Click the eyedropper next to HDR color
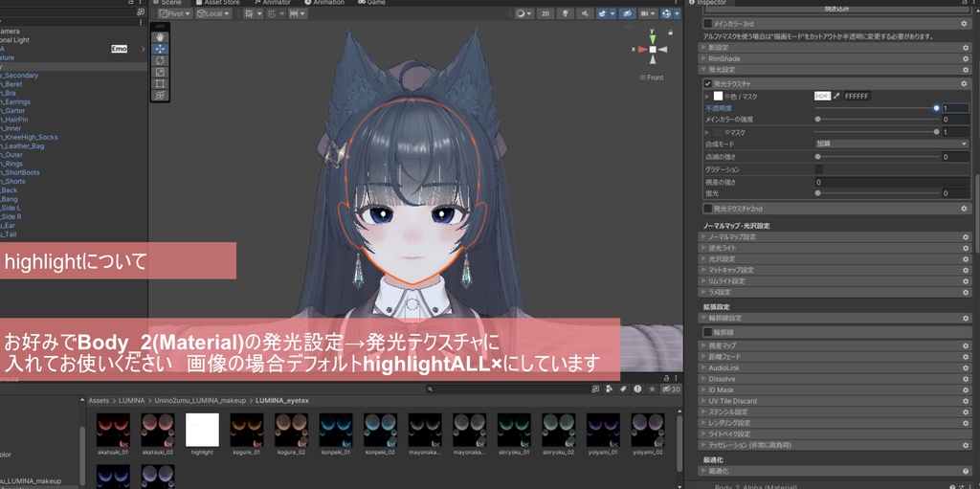Image resolution: width=980 pixels, height=489 pixels. [x=836, y=97]
